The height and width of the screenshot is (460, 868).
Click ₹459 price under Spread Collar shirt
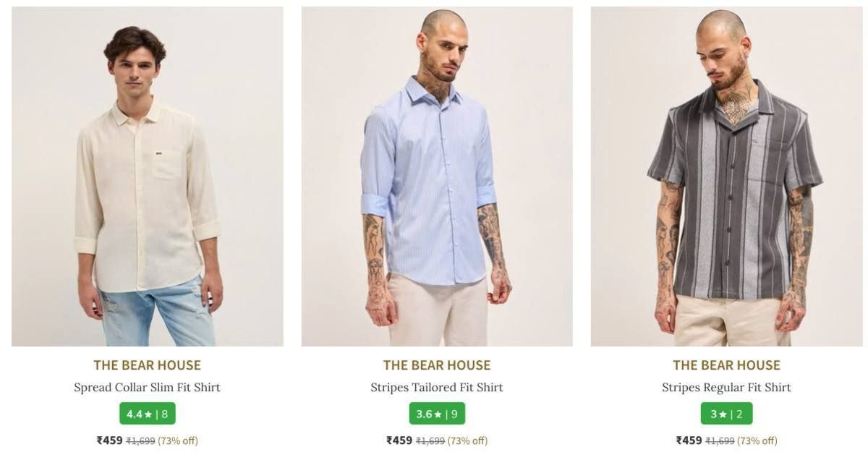[x=110, y=440]
